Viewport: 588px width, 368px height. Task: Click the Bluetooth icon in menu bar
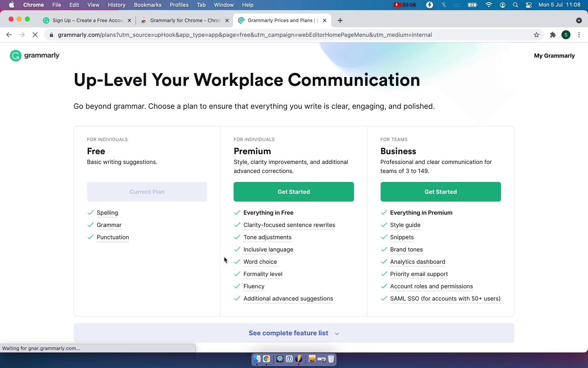tap(444, 5)
